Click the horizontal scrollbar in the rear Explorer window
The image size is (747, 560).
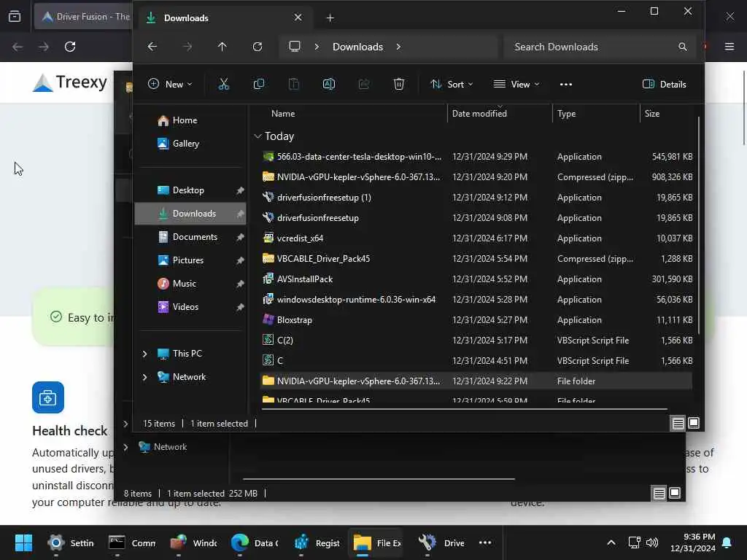(x=379, y=478)
